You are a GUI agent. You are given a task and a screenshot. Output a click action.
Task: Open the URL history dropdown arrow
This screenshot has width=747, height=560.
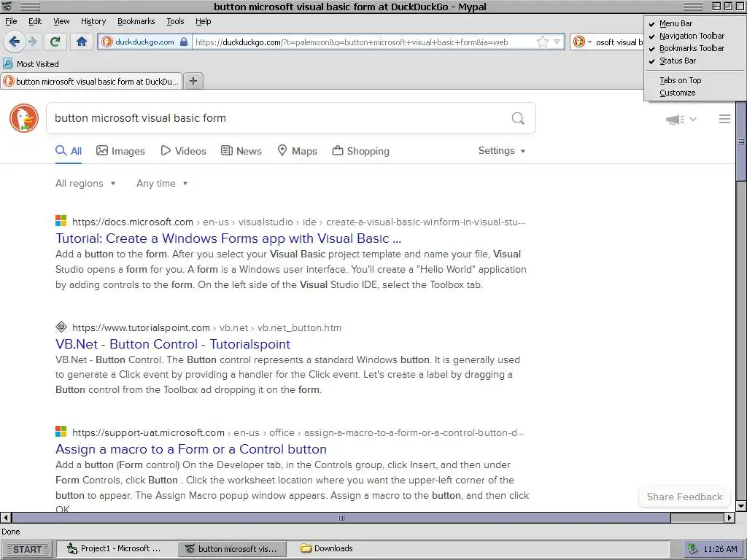point(557,42)
